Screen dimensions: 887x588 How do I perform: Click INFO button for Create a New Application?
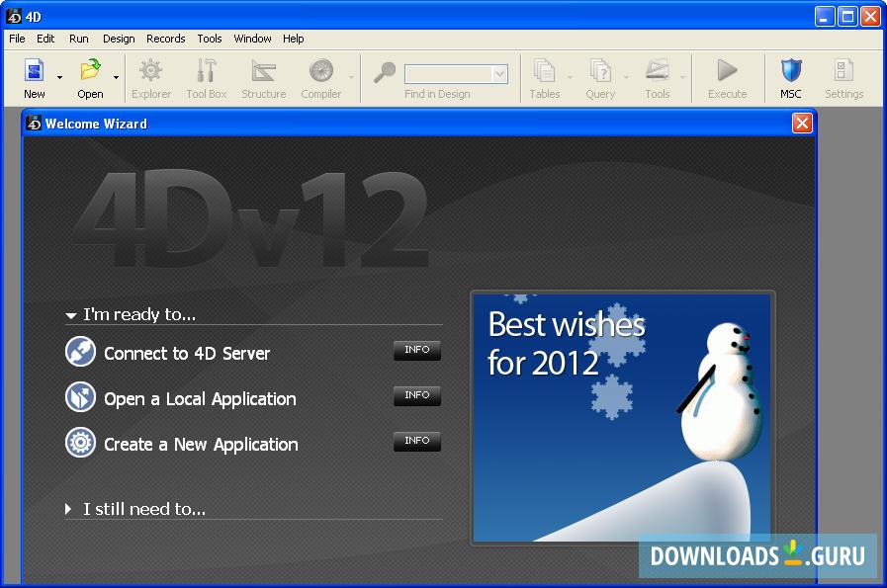pyautogui.click(x=417, y=441)
